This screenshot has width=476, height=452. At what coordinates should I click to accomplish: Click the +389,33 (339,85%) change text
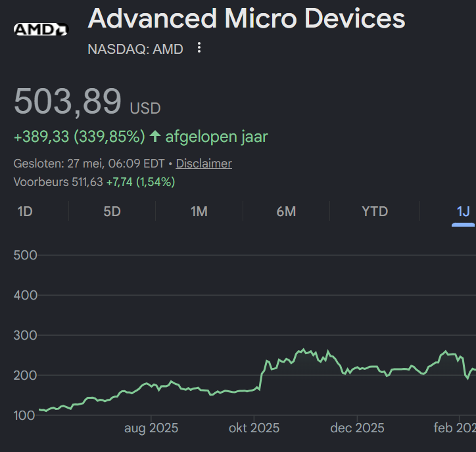(x=80, y=137)
